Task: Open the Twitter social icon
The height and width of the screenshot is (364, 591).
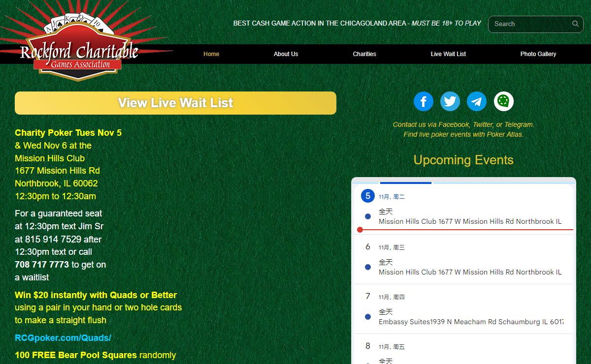Action: pyautogui.click(x=450, y=102)
